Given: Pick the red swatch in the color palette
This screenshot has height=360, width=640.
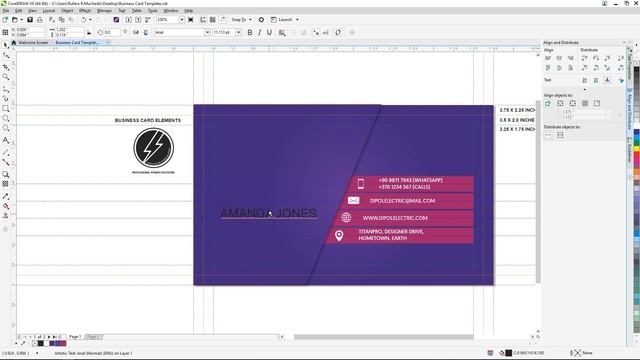Looking at the screenshot, I should point(636,155).
